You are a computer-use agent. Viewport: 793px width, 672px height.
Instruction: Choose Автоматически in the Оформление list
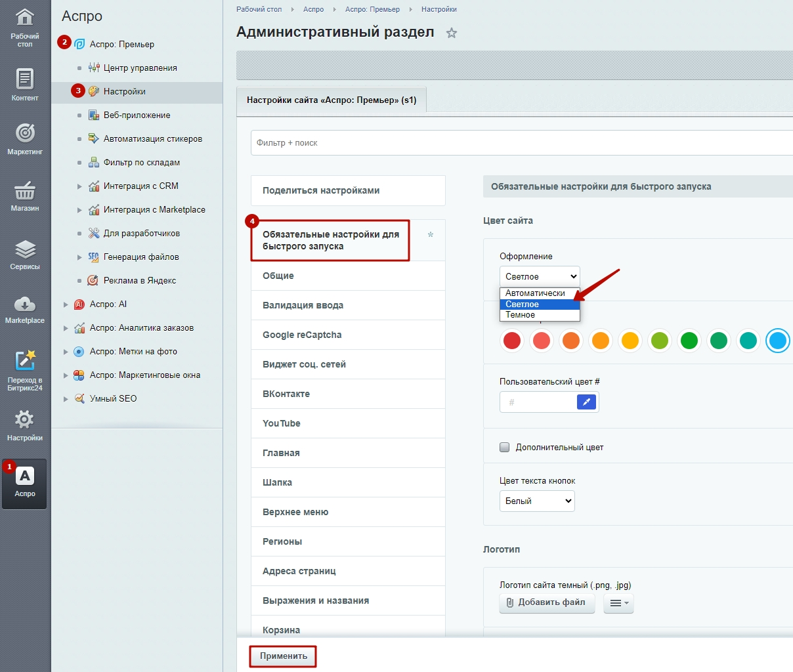click(540, 293)
